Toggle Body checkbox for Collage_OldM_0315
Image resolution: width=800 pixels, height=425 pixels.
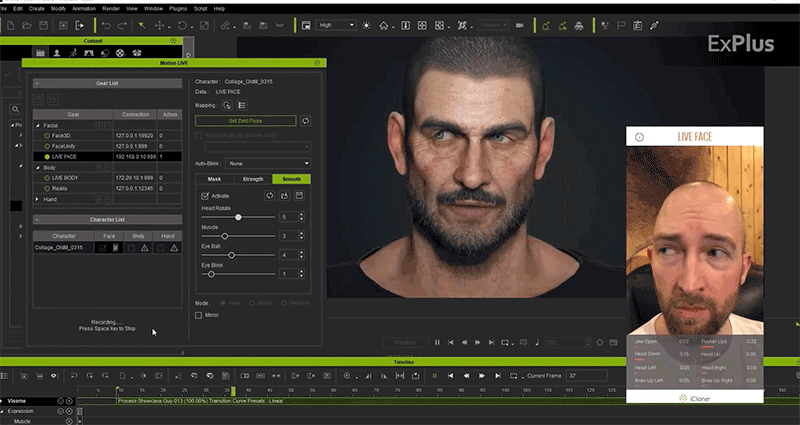[132, 248]
